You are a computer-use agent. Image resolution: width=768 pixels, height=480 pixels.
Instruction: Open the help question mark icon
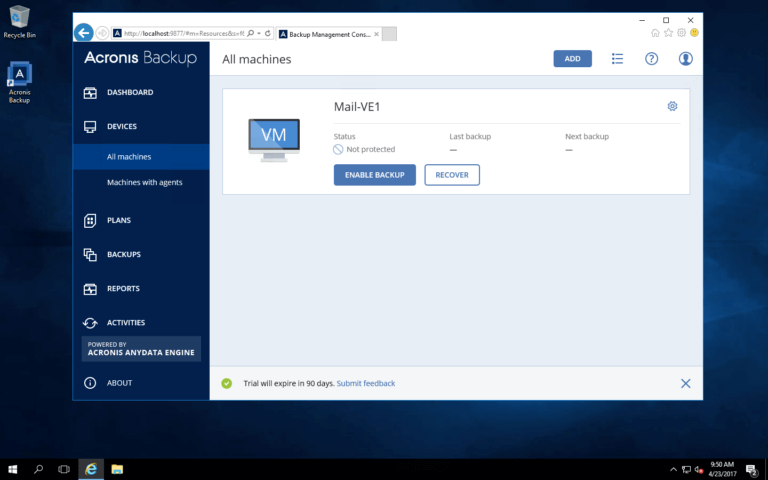651,59
